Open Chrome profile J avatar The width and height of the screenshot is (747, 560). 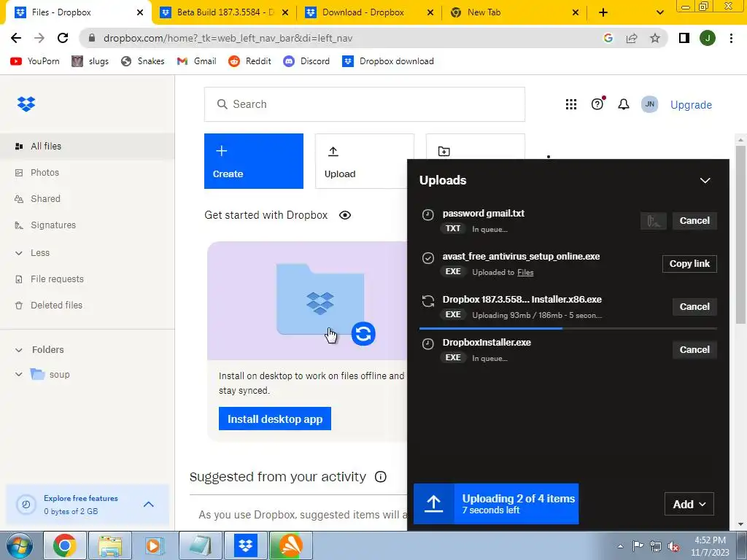click(x=708, y=38)
